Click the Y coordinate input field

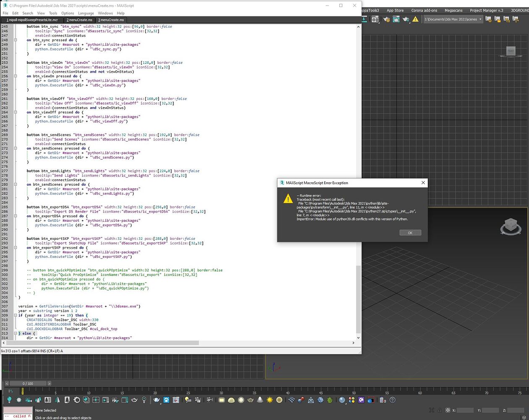[x=490, y=410]
